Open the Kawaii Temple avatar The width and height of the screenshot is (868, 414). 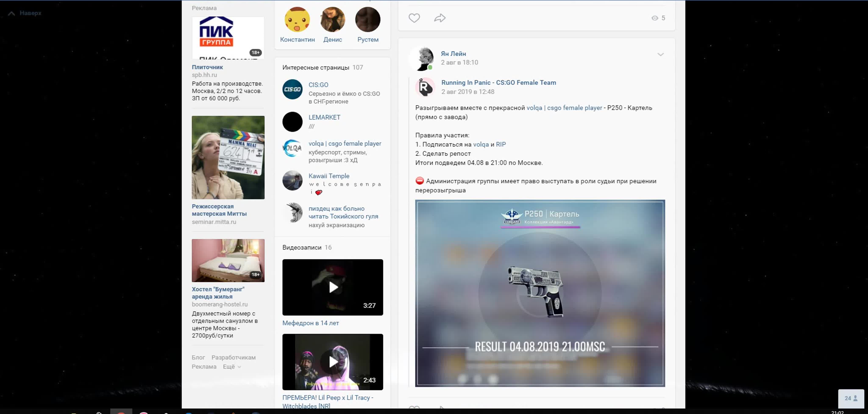coord(292,180)
